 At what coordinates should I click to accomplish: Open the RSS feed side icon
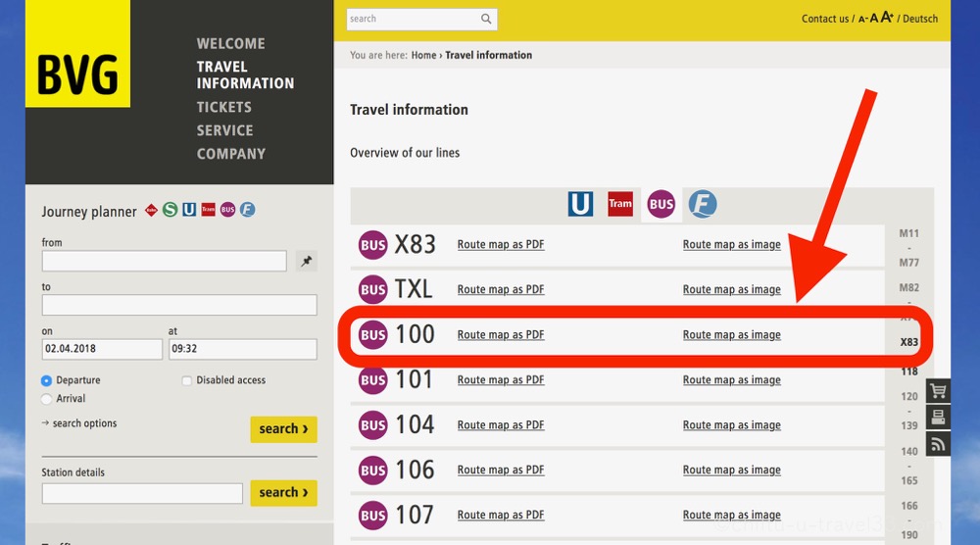[x=938, y=444]
